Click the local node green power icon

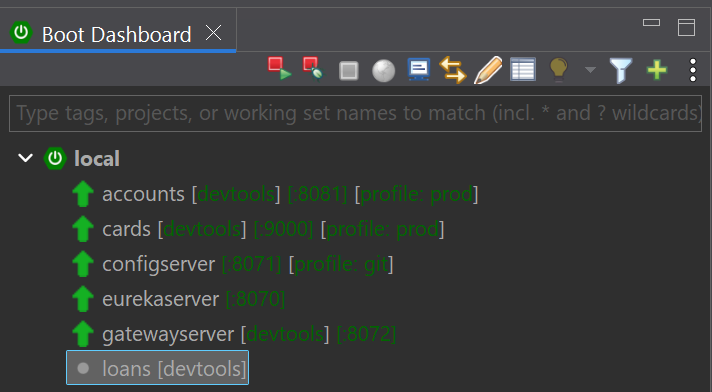(x=55, y=158)
